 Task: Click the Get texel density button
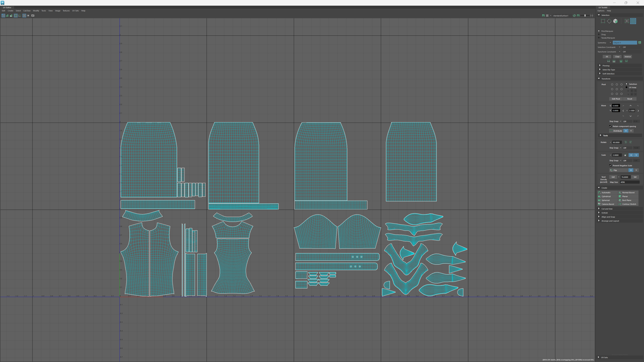(x=613, y=177)
